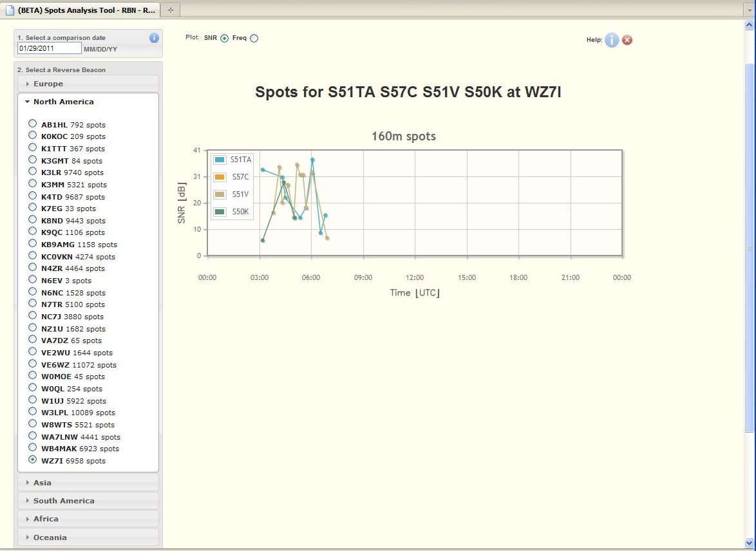Click the red close icon beside Help
The width and height of the screenshot is (756, 551).
point(627,40)
